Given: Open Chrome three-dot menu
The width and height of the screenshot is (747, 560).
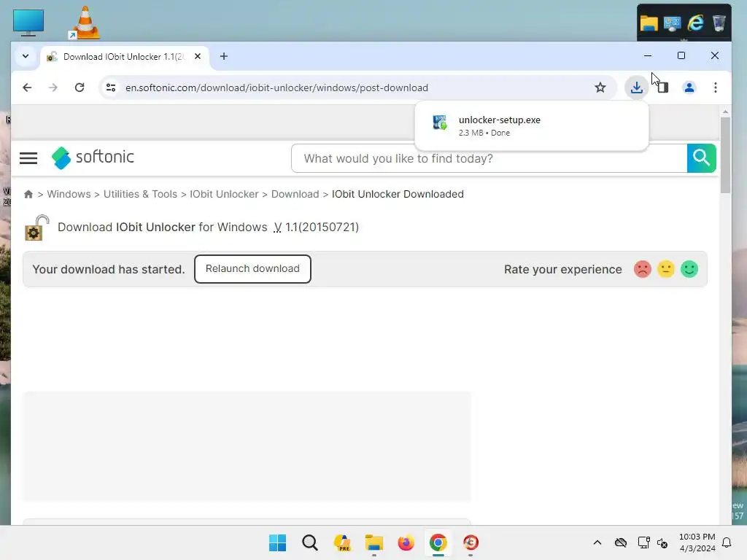Looking at the screenshot, I should [x=716, y=87].
